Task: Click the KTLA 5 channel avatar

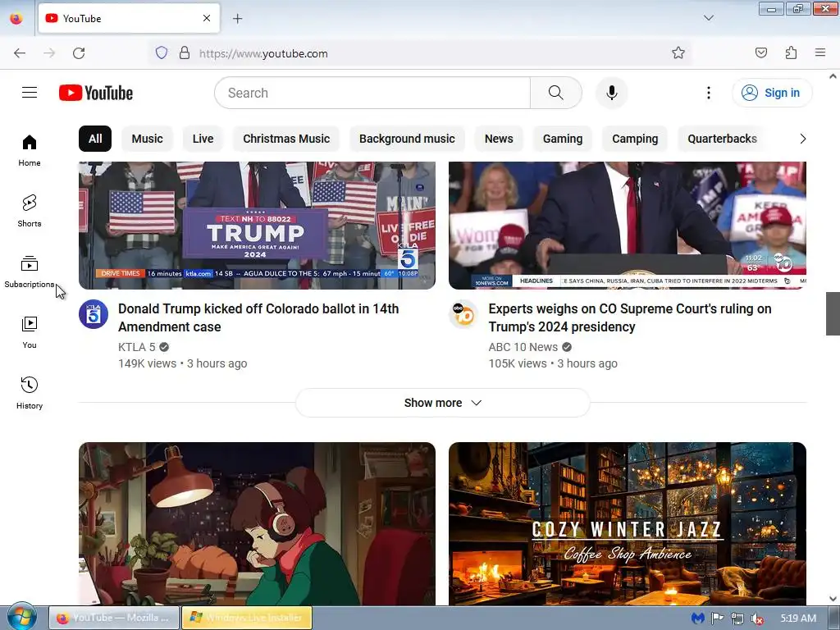Action: coord(94,314)
